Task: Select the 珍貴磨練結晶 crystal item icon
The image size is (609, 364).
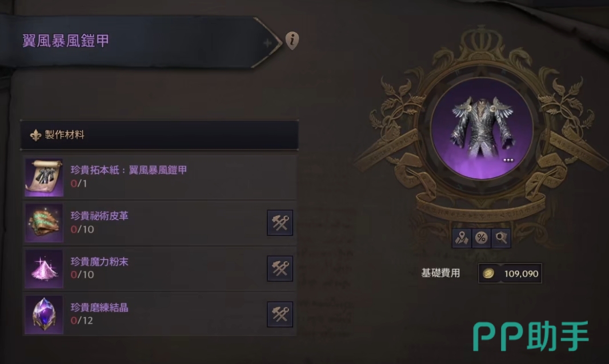Action: point(44,315)
